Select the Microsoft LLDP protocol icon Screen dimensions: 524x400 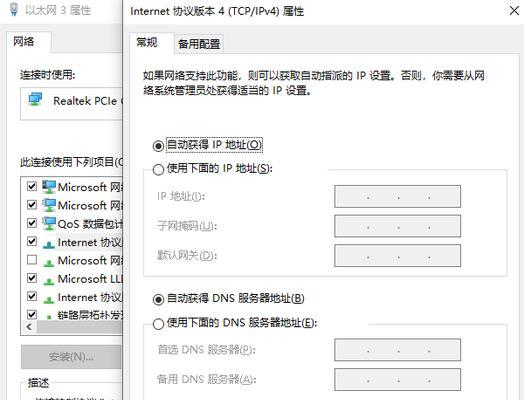49,281
